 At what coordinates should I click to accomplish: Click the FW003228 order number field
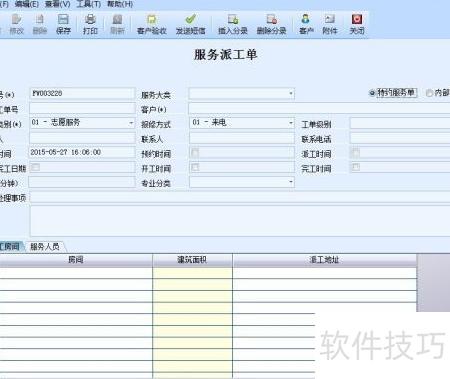(82, 94)
